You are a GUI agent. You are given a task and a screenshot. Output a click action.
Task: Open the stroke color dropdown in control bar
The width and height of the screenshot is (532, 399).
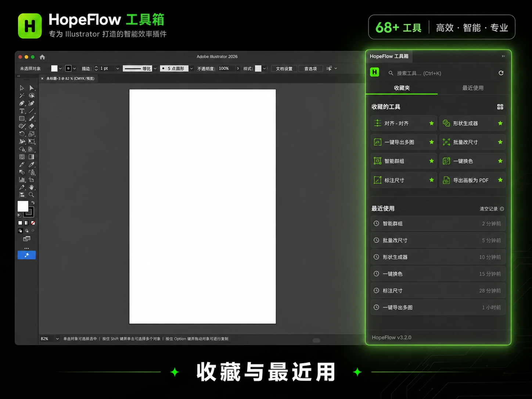[x=74, y=69]
